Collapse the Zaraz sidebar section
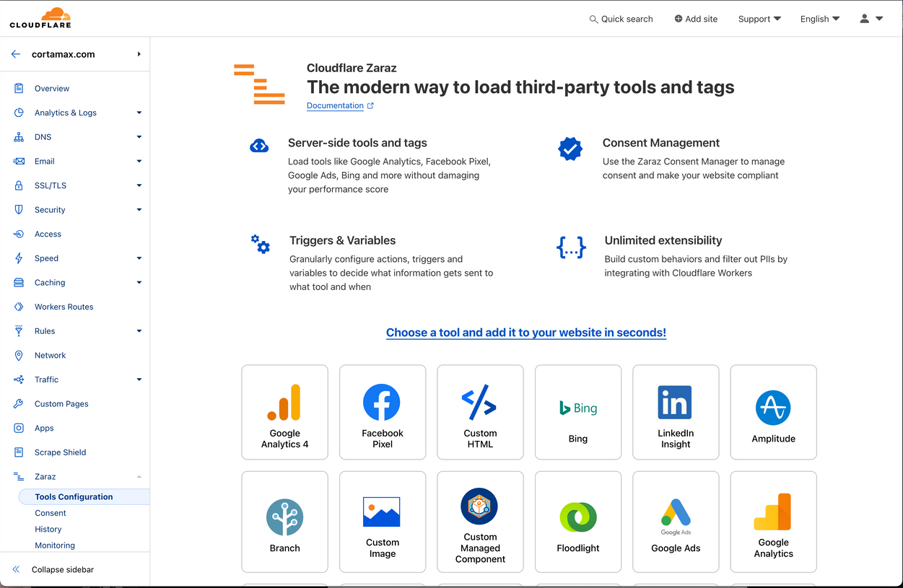The width and height of the screenshot is (903, 588). pyautogui.click(x=139, y=477)
